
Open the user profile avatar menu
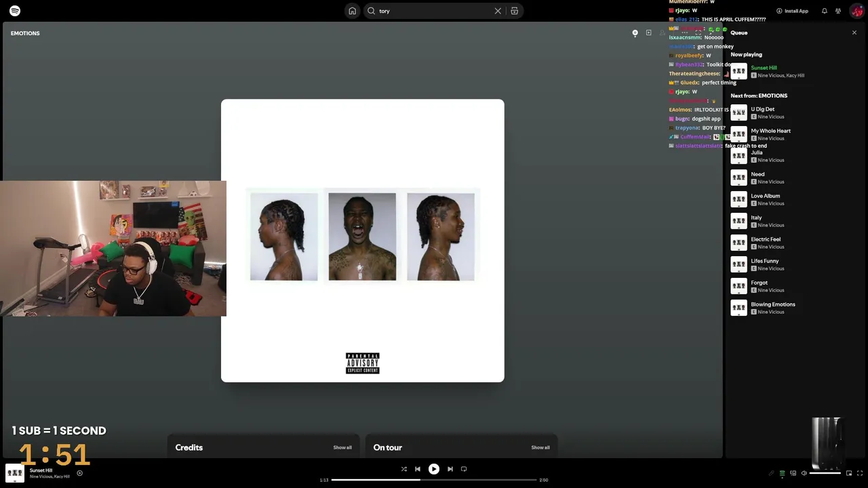[x=856, y=11]
